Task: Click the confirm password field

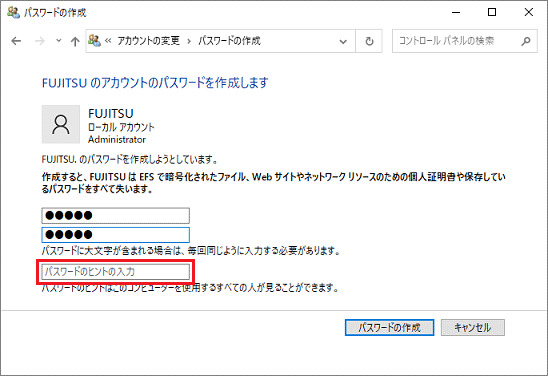Action: [x=116, y=234]
